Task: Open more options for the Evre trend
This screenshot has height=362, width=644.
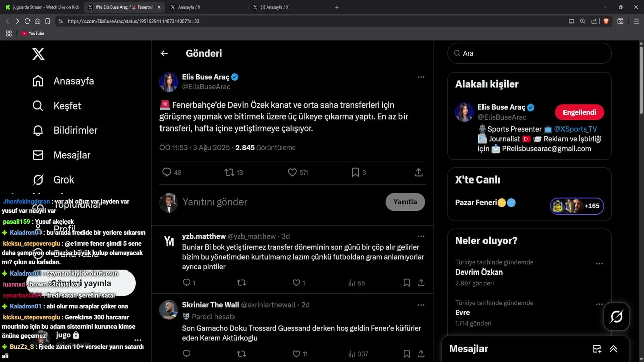Action: click(599, 304)
